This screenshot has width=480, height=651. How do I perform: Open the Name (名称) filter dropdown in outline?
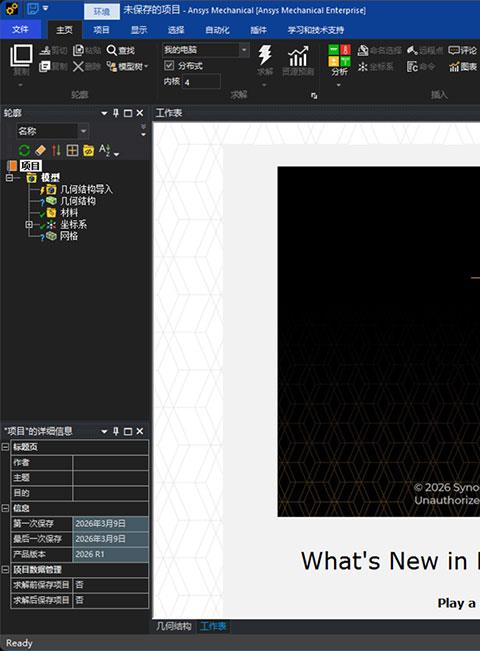point(83,131)
